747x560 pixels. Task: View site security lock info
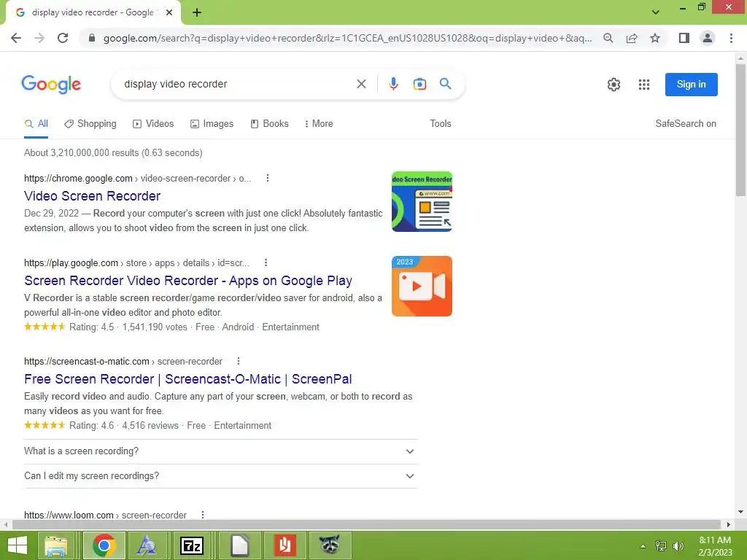[92, 38]
